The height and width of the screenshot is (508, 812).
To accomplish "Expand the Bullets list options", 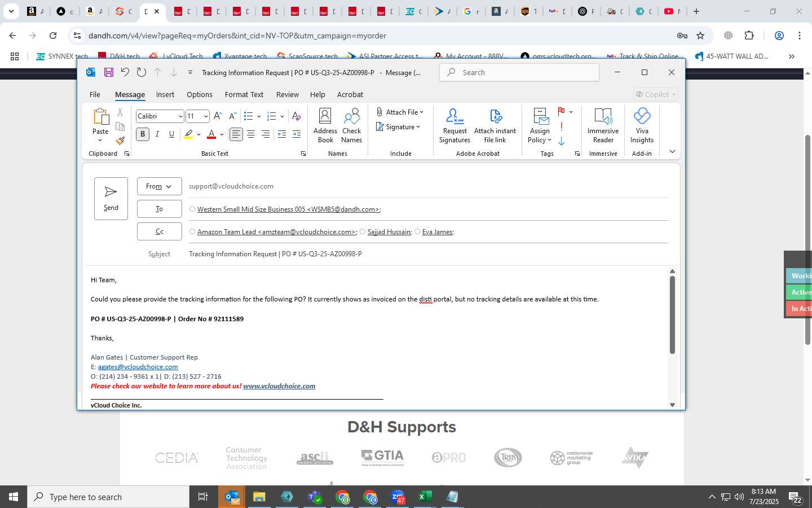I will tap(259, 116).
